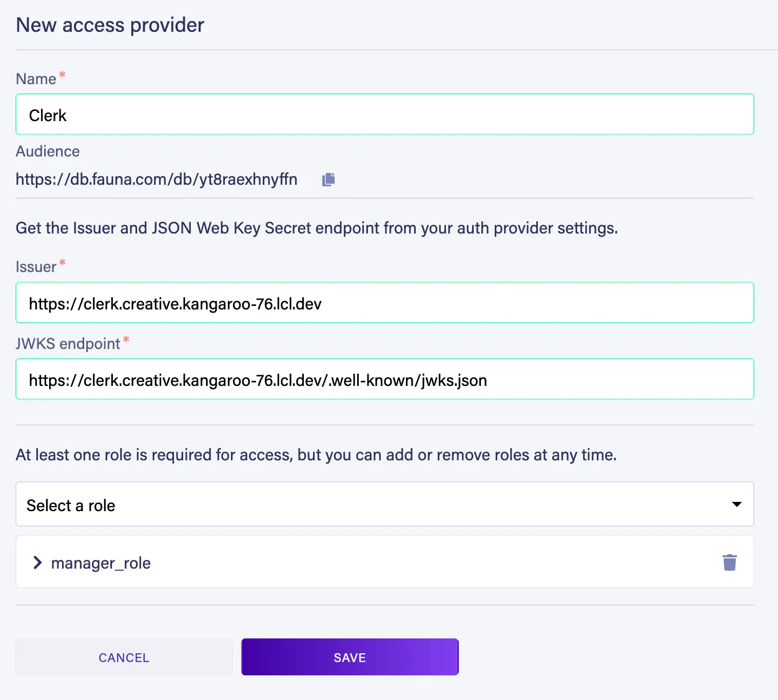The image size is (778, 700).
Task: Click the New access provider heading
Action: 110,25
